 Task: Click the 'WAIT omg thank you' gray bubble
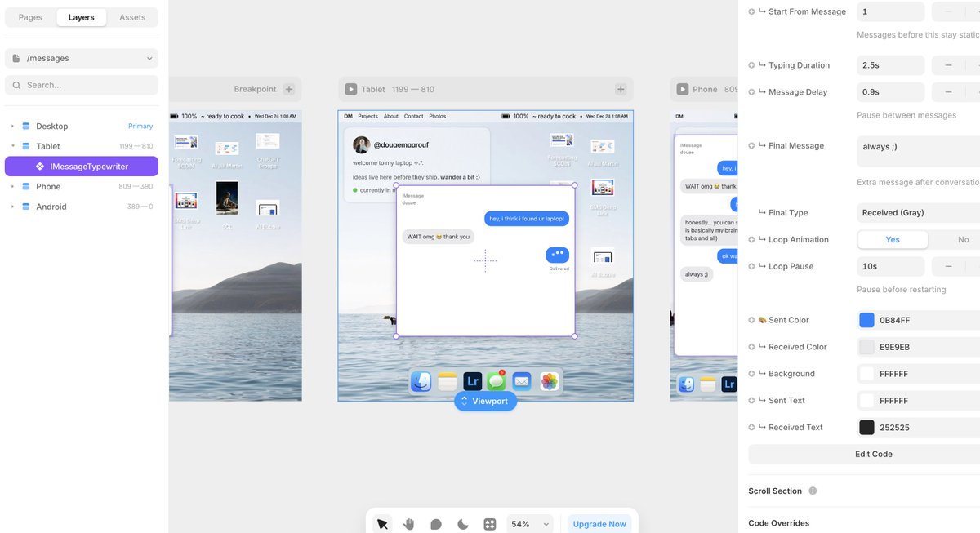coord(439,237)
